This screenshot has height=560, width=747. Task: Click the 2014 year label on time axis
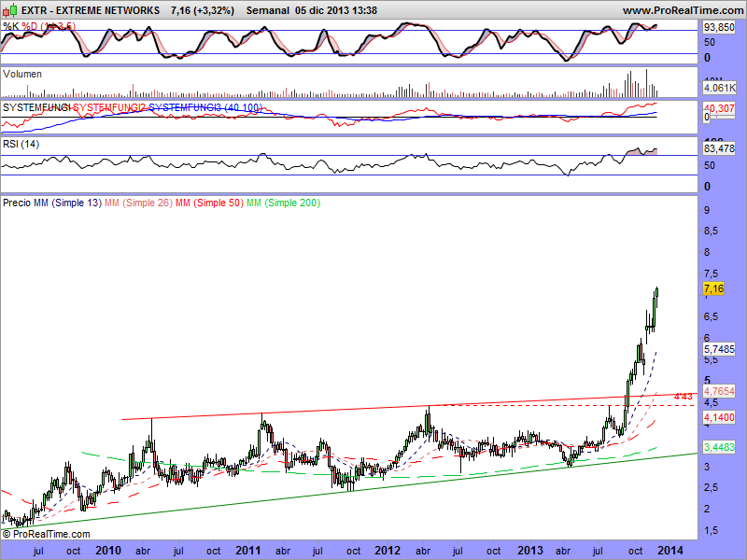[x=670, y=551]
